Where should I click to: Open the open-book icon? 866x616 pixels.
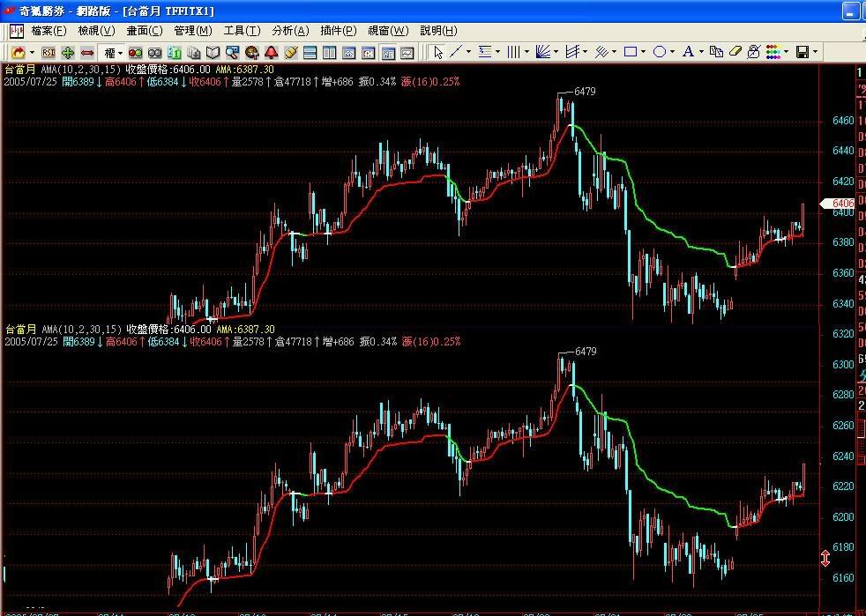coord(213,53)
